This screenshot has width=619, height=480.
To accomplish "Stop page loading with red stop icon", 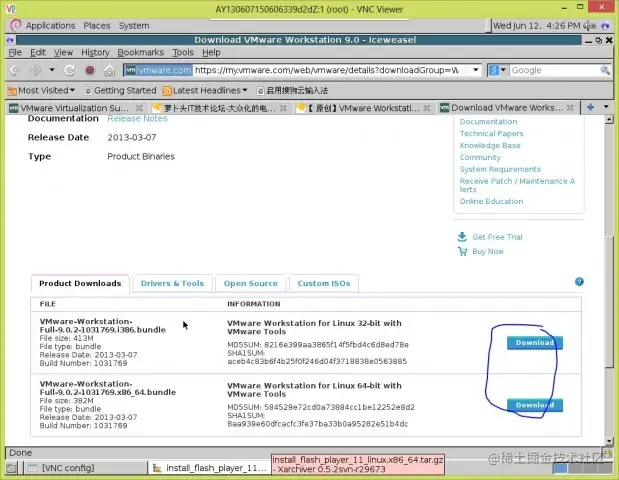I will coord(90,70).
